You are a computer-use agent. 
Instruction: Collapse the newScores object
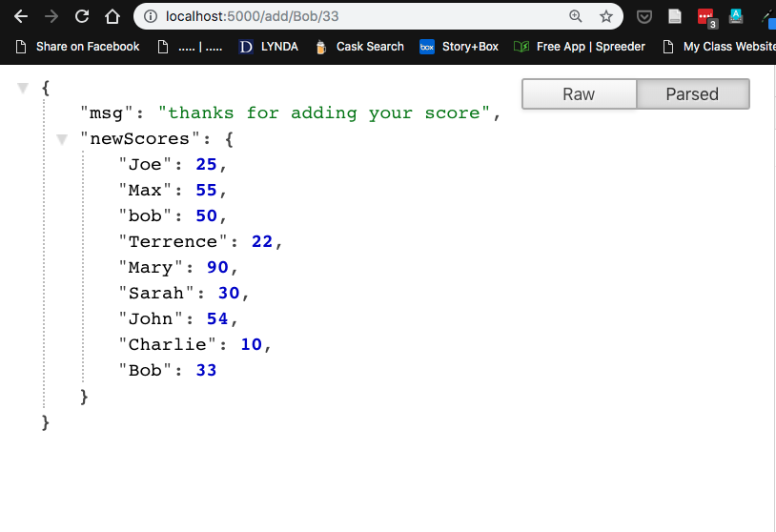pos(61,139)
